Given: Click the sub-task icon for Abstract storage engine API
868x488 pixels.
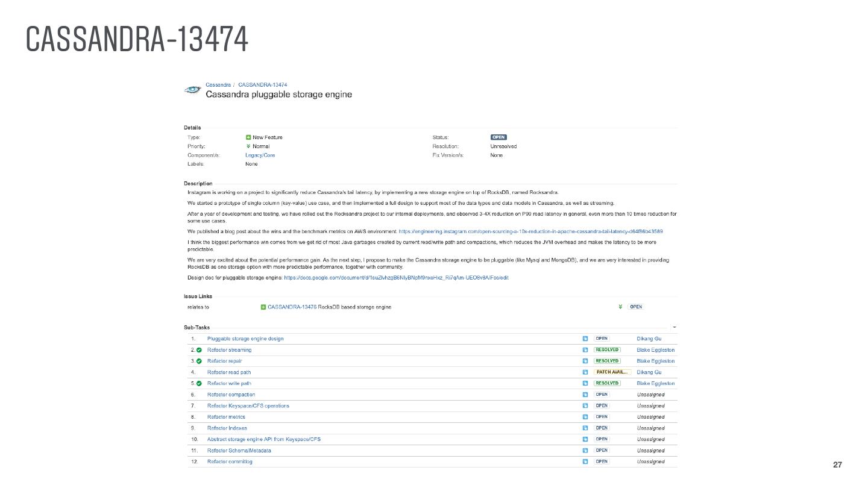Looking at the screenshot, I should (x=585, y=439).
